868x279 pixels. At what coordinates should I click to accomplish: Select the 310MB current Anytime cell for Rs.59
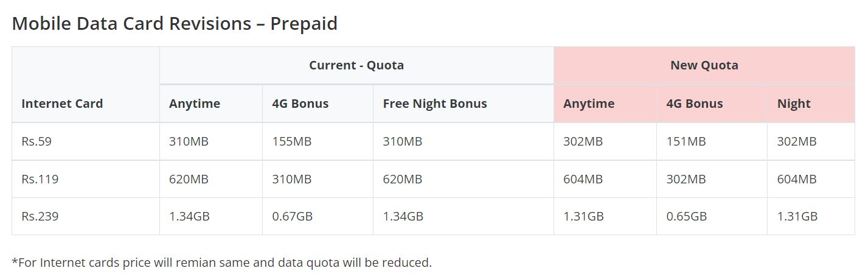tap(189, 141)
